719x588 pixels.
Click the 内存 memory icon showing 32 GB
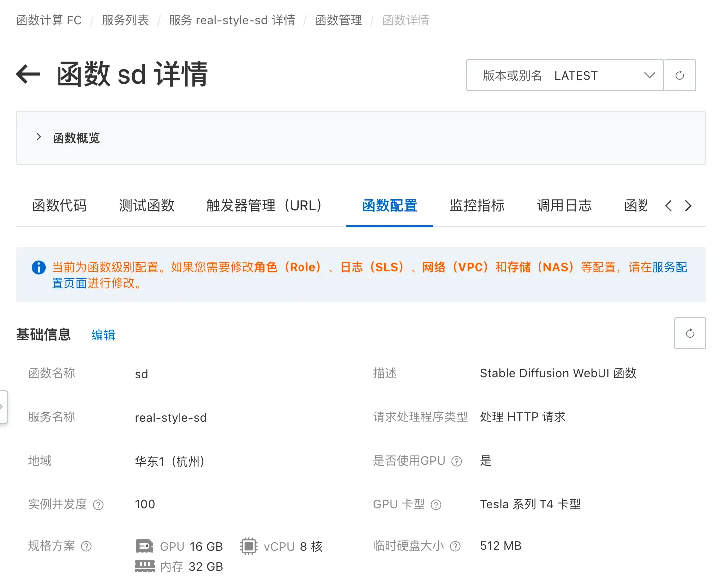click(x=145, y=566)
